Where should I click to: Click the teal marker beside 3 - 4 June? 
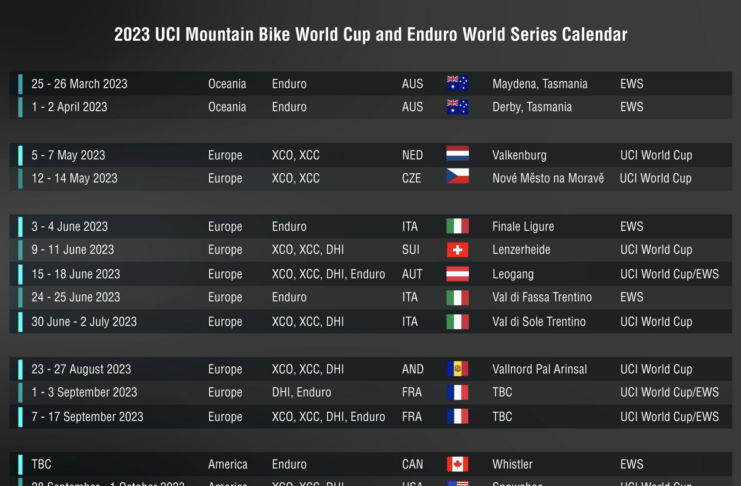tap(19, 227)
